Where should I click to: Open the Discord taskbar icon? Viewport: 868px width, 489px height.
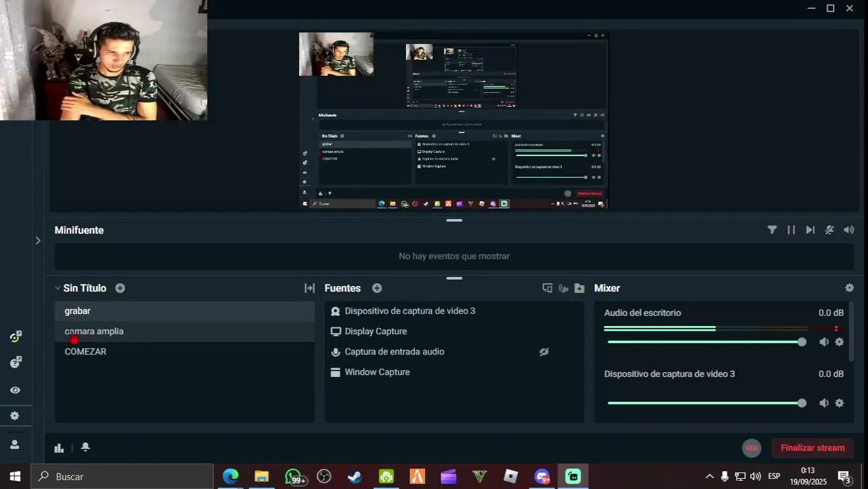(542, 477)
